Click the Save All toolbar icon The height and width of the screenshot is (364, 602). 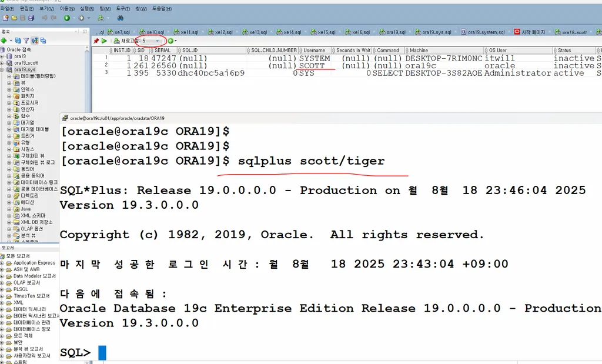pyautogui.click(x=31, y=18)
